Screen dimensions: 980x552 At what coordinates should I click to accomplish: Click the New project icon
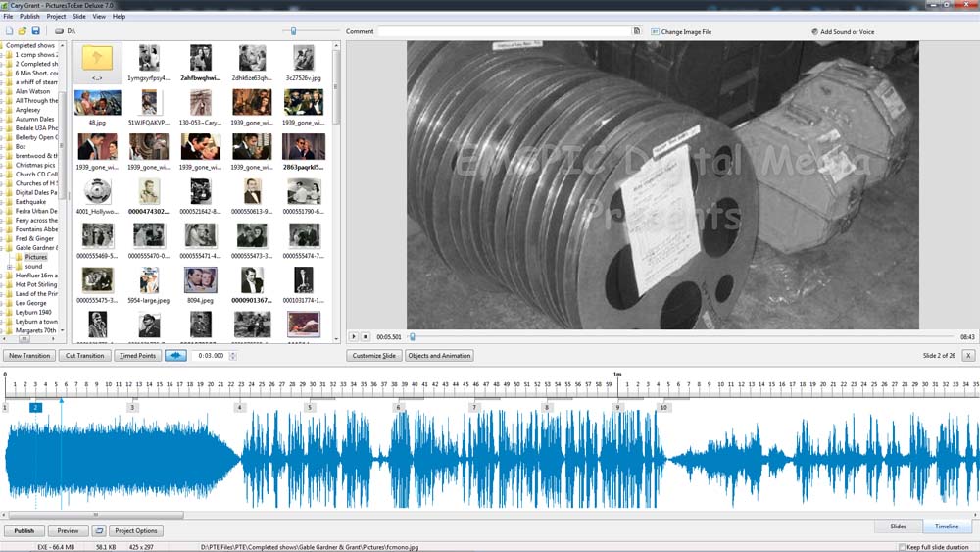tap(9, 31)
